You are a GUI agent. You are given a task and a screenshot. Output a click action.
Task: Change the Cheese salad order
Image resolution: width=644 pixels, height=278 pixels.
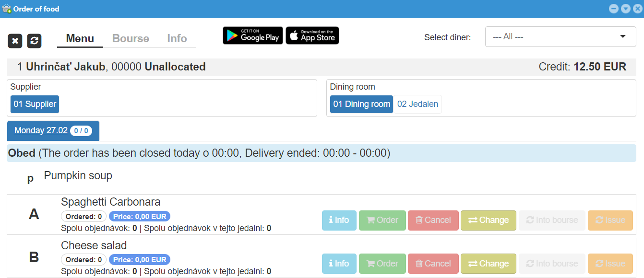click(488, 264)
